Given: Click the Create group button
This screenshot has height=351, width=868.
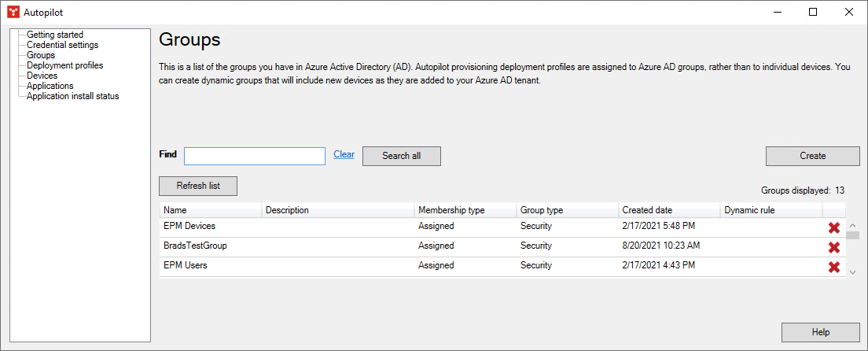Looking at the screenshot, I should click(x=812, y=156).
